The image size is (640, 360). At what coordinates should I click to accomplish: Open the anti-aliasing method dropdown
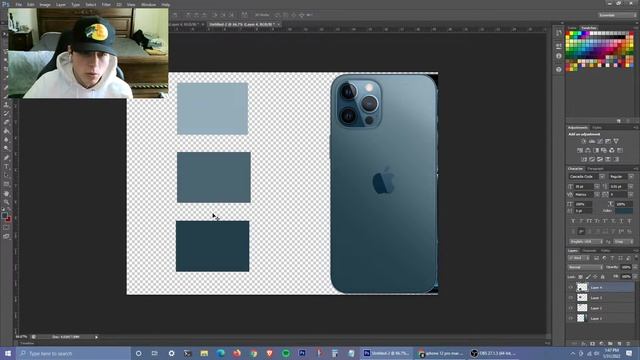coord(623,242)
